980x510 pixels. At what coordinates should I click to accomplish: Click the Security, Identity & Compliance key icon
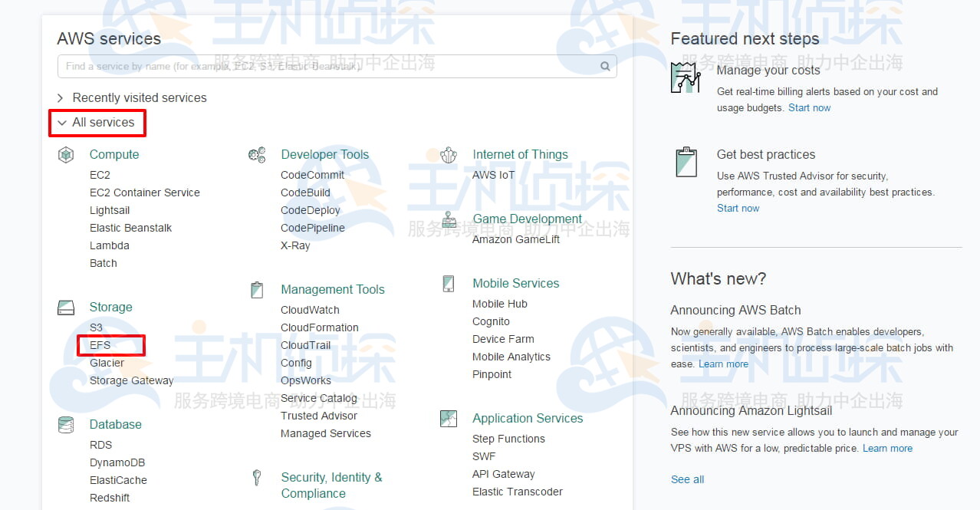257,477
